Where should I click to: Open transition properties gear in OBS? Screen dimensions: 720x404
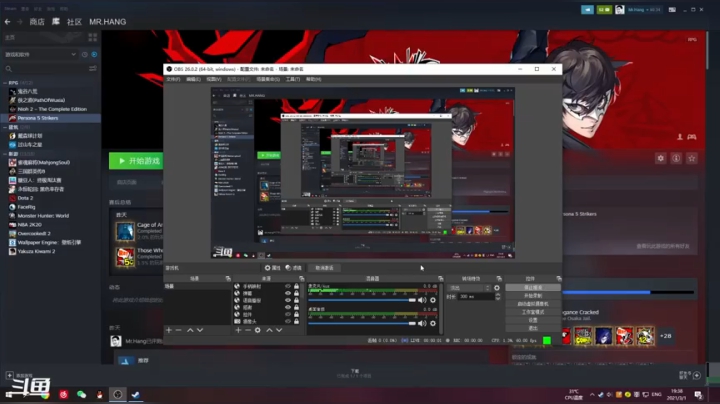pos(496,288)
